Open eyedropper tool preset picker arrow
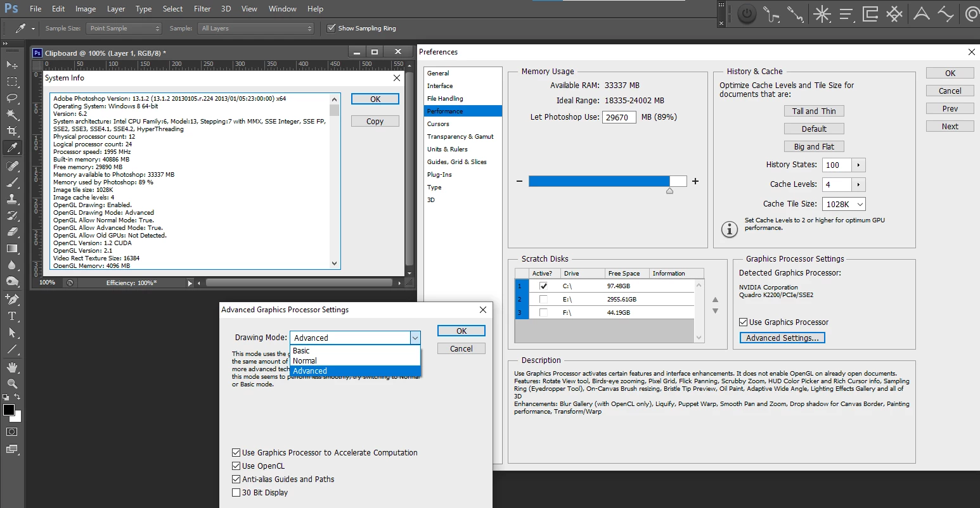 point(33,29)
